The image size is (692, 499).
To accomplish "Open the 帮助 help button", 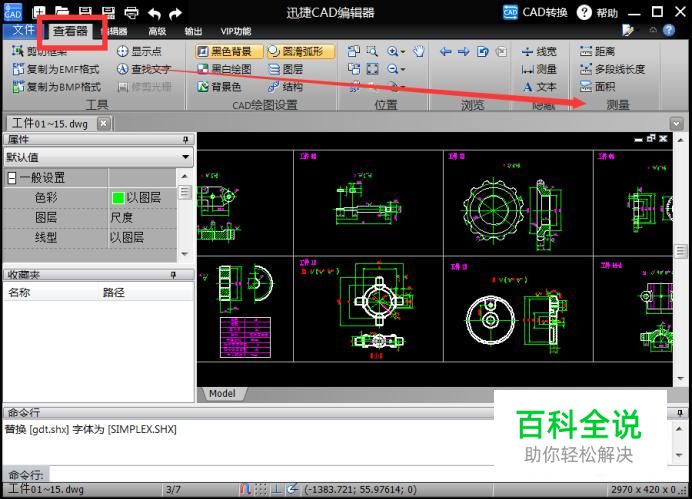I will coord(597,12).
